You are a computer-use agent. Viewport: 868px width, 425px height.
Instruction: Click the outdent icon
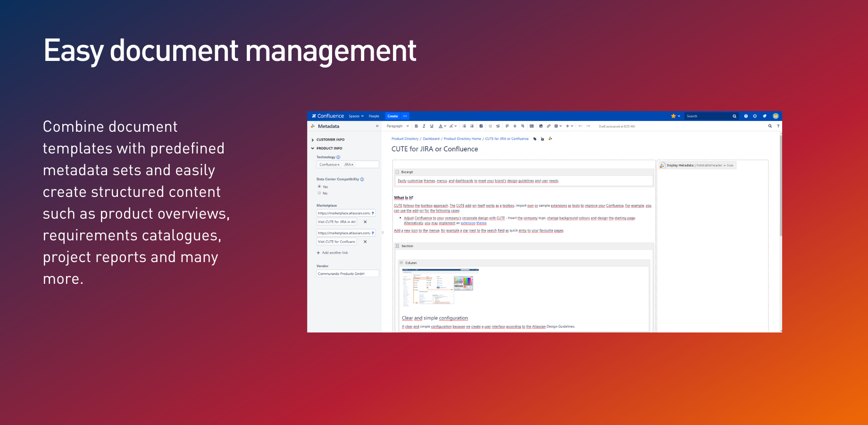(490, 126)
